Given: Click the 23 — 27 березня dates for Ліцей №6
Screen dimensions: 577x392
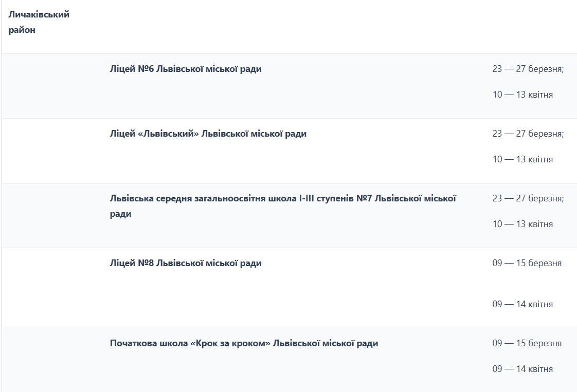Looking at the screenshot, I should (528, 69).
